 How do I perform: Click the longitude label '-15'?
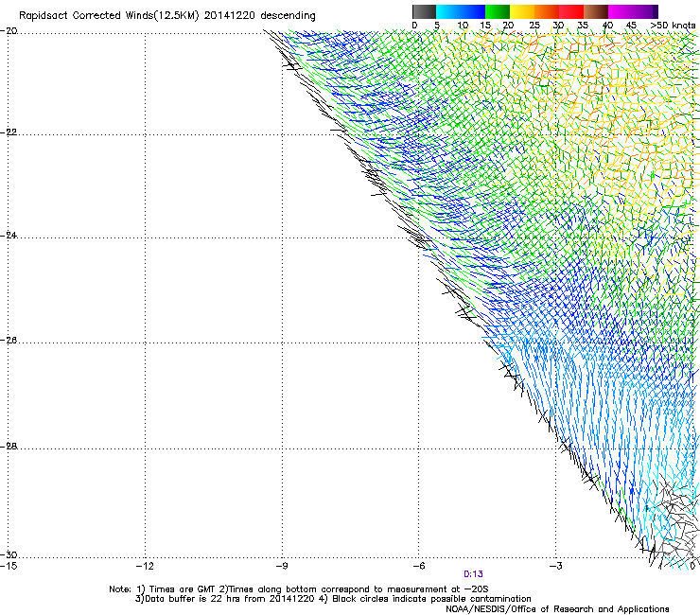(9, 566)
